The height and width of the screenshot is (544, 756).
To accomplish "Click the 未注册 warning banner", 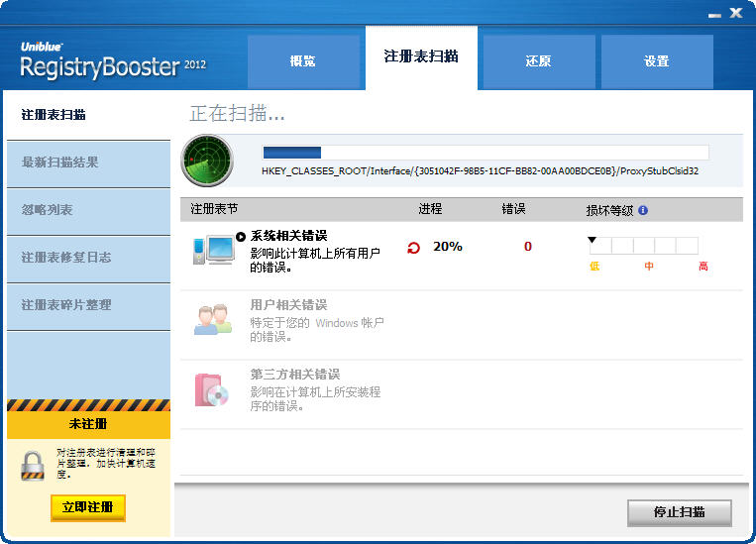I will click(88, 419).
